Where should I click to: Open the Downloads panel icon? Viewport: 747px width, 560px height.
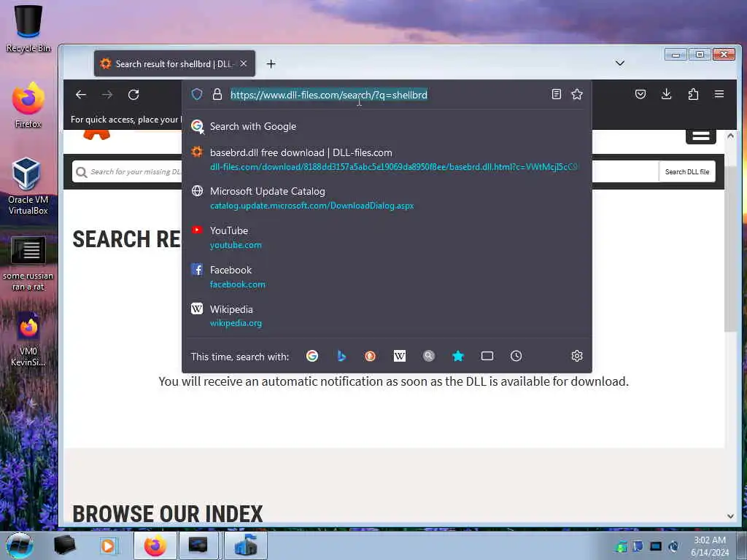click(667, 94)
